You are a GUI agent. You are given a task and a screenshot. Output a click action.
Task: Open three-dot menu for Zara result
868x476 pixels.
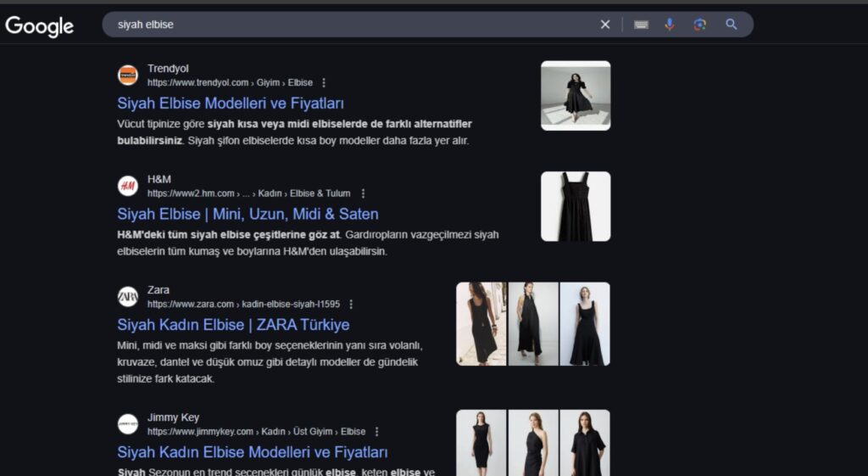[351, 305]
